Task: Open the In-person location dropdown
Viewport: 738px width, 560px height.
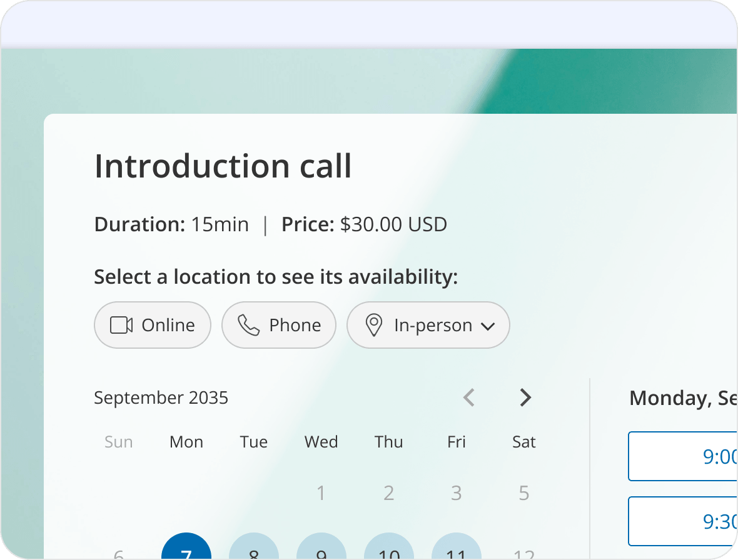Action: pyautogui.click(x=428, y=325)
